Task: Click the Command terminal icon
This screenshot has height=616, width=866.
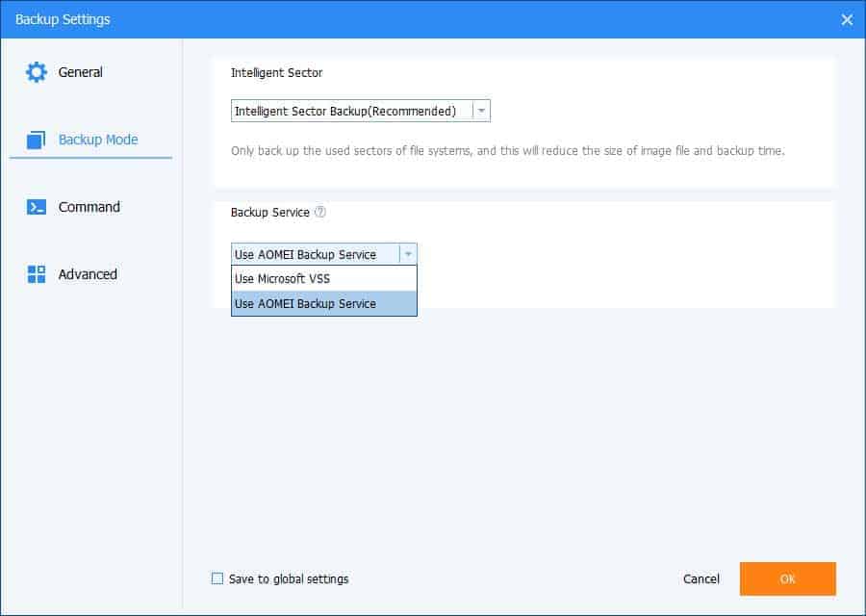Action: [37, 206]
